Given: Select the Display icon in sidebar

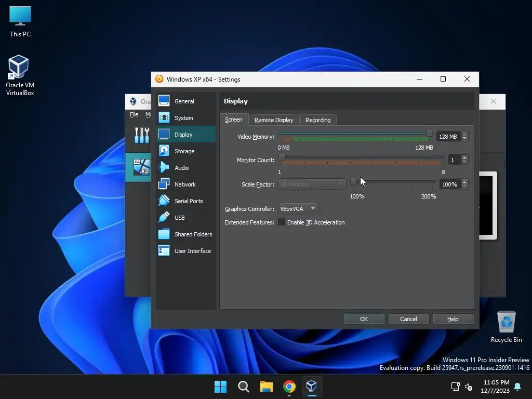Looking at the screenshot, I should pyautogui.click(x=164, y=134).
